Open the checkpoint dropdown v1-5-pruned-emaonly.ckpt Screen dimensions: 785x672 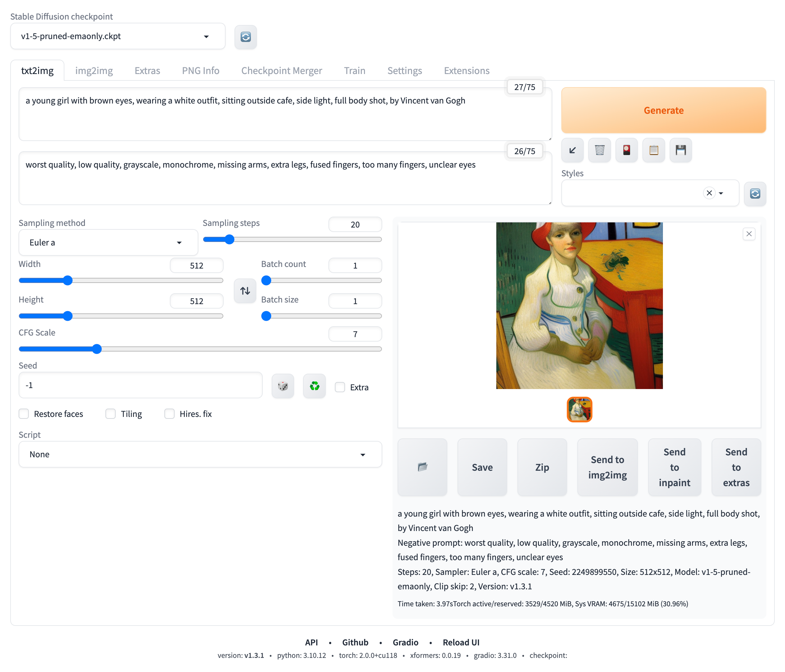coord(118,37)
